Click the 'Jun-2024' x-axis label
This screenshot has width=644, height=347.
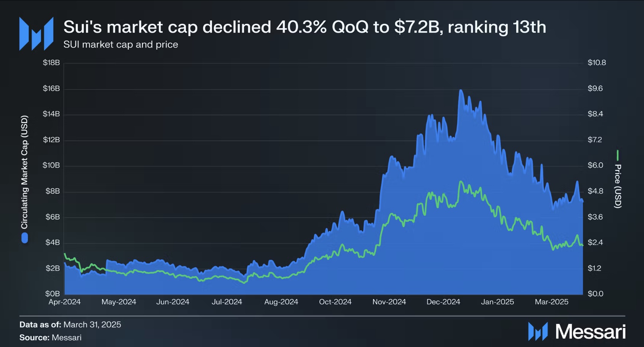point(173,302)
